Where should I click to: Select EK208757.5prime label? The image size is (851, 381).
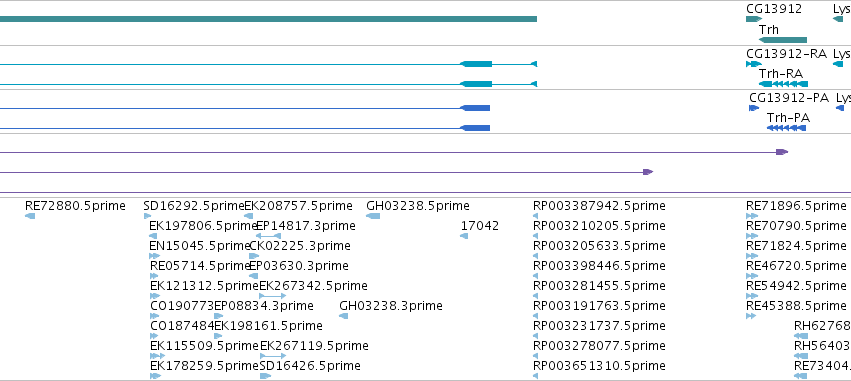[x=298, y=206]
